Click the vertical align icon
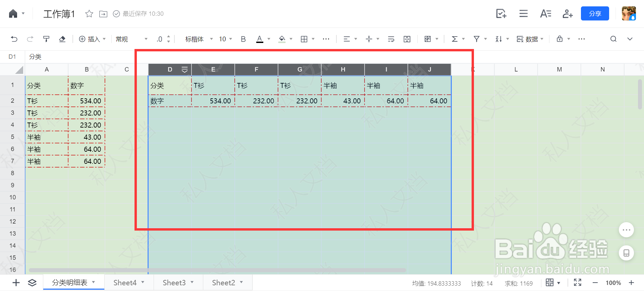The width and height of the screenshot is (644, 291). coord(369,39)
